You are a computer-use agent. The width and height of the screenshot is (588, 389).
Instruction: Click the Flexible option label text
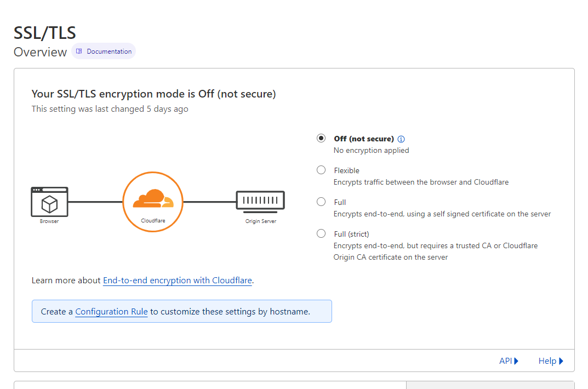(x=346, y=170)
